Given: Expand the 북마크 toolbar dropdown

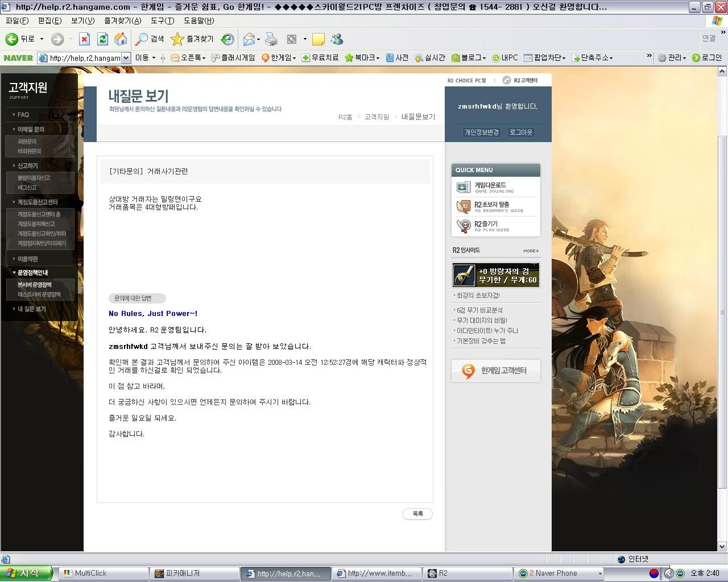Looking at the screenshot, I should coord(378,58).
